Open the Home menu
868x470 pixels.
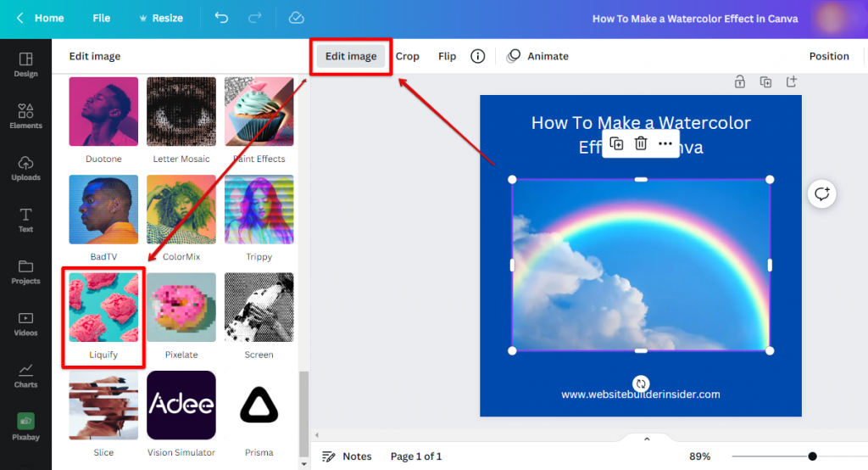(49, 19)
